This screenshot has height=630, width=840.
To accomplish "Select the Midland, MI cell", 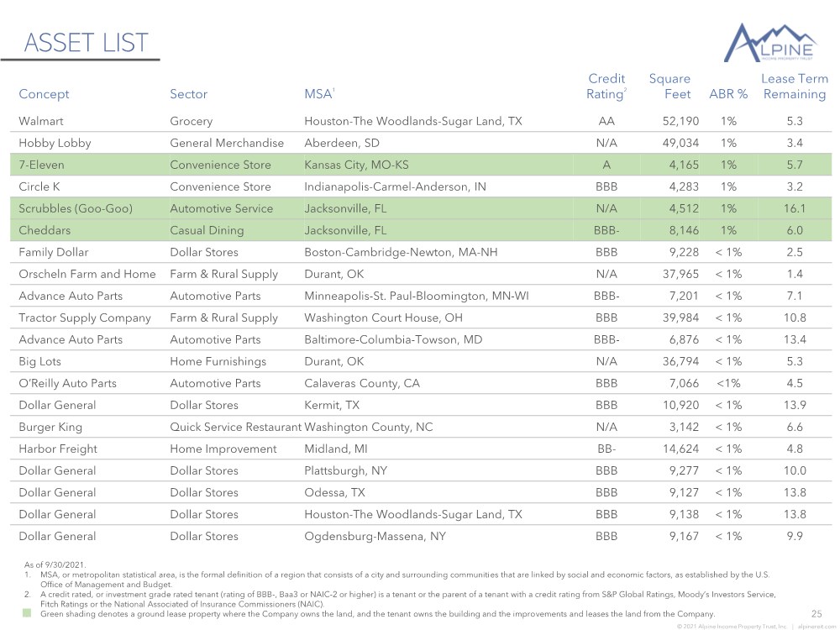I will 336,449.
